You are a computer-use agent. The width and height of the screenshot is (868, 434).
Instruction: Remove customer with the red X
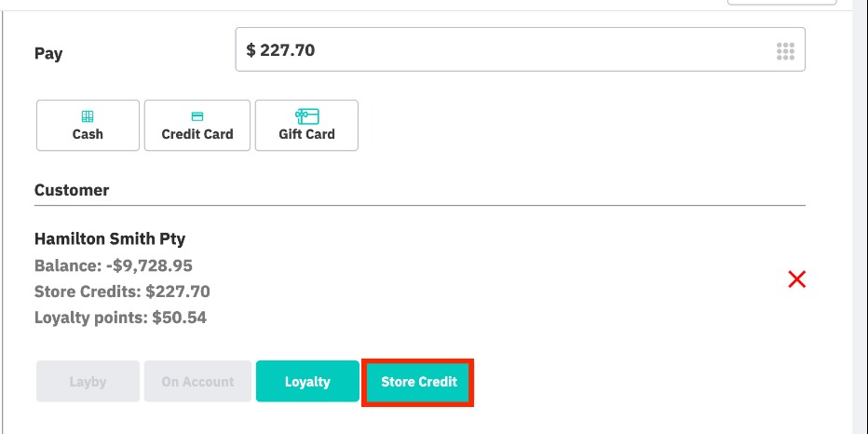tap(797, 279)
